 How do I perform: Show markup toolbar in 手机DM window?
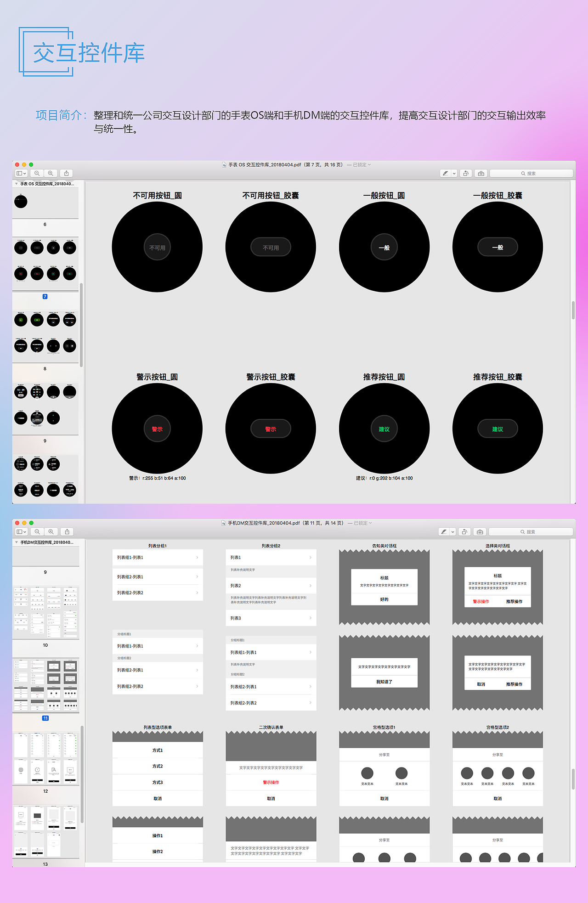pyautogui.click(x=480, y=531)
